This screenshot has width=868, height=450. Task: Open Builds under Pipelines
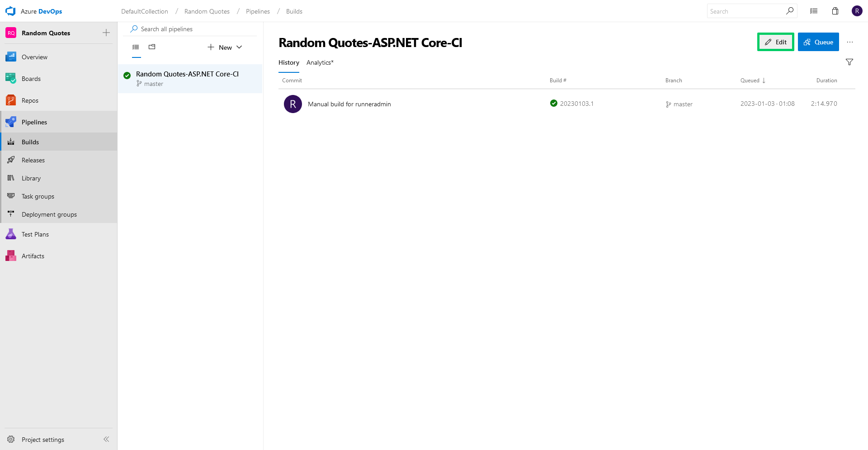pyautogui.click(x=59, y=142)
